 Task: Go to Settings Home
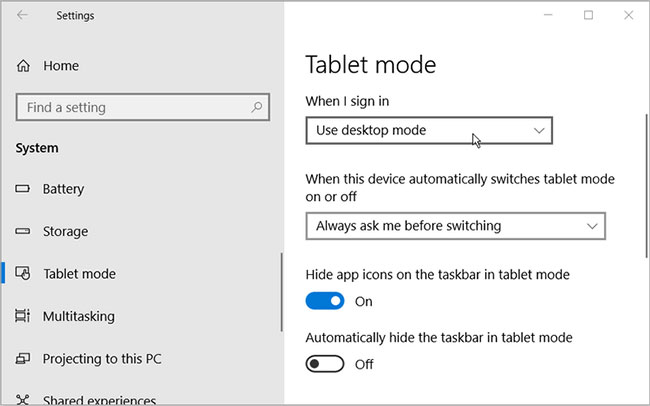[x=60, y=66]
